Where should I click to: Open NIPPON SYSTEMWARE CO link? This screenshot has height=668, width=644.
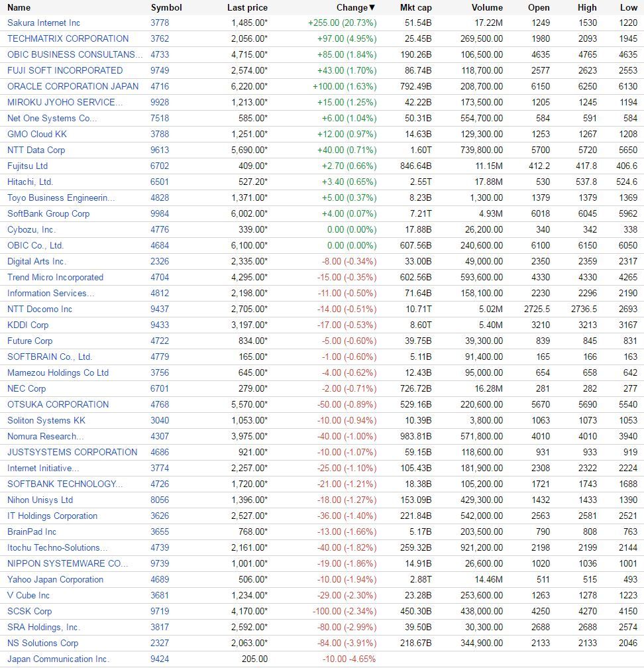[68, 563]
